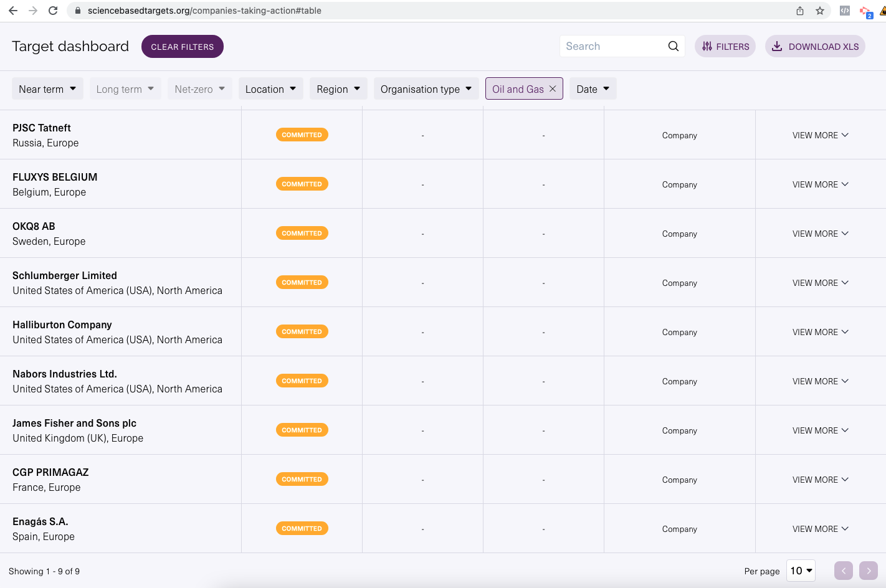Click the Schlumberger Limited company name

(65, 275)
